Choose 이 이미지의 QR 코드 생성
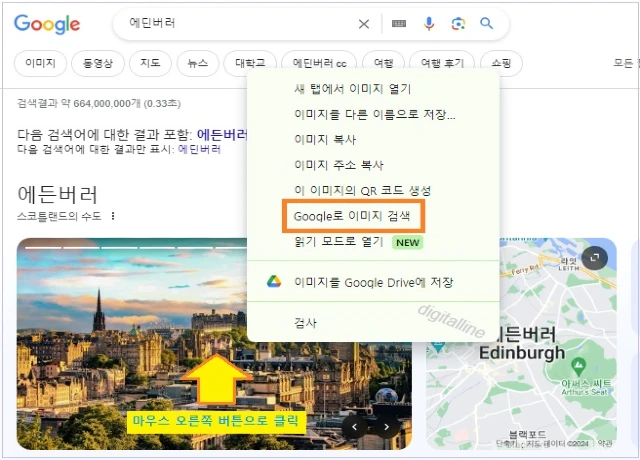 (373, 190)
